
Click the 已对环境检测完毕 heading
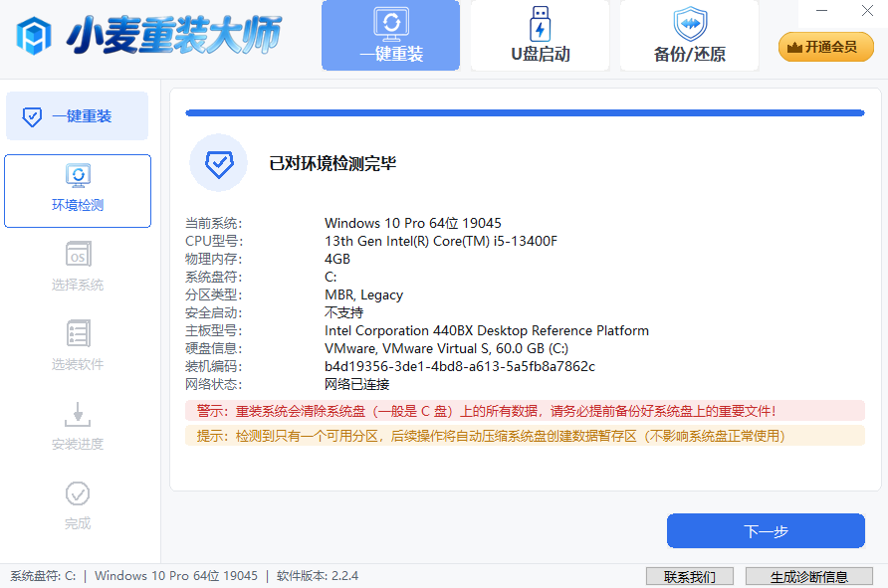tap(333, 163)
